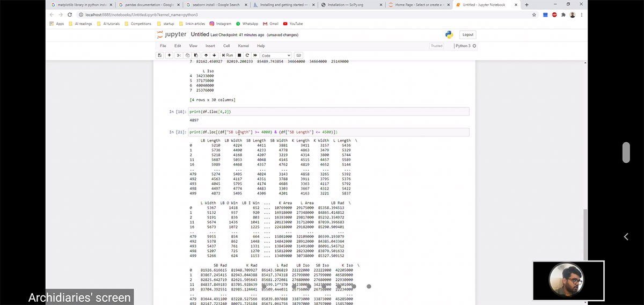Switch to the Home Page Jupyter tab
This screenshot has width=644, height=305.
419,5
